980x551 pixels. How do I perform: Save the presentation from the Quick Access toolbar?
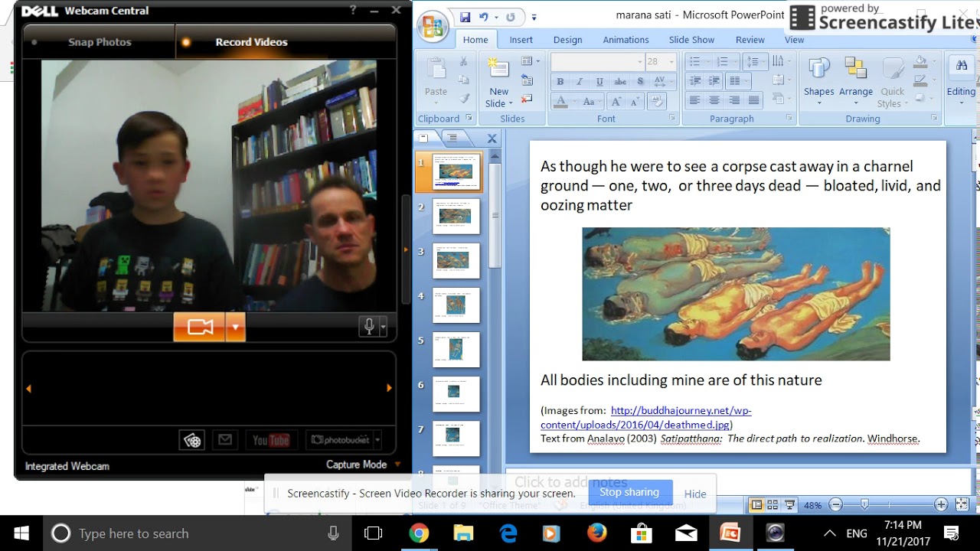click(465, 17)
